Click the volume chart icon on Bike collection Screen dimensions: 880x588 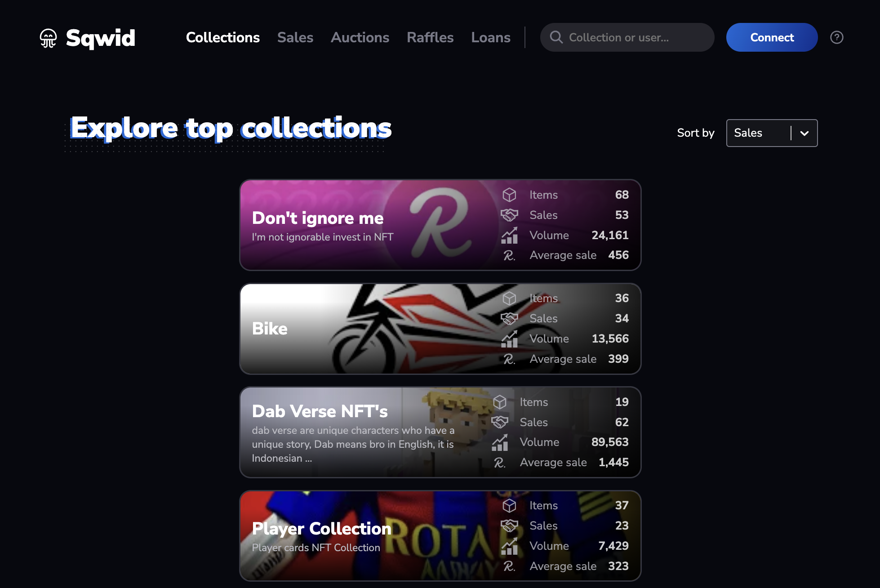coord(511,339)
